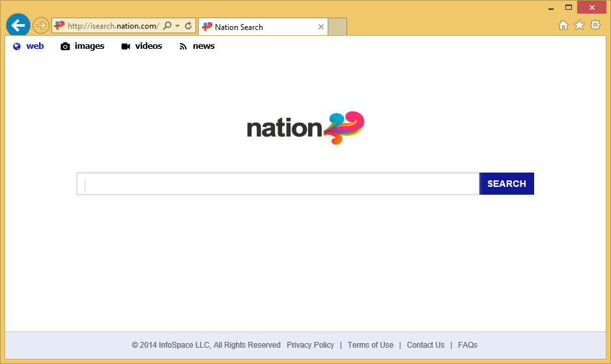
Task: Open the Privacy Policy link
Action: (310, 345)
